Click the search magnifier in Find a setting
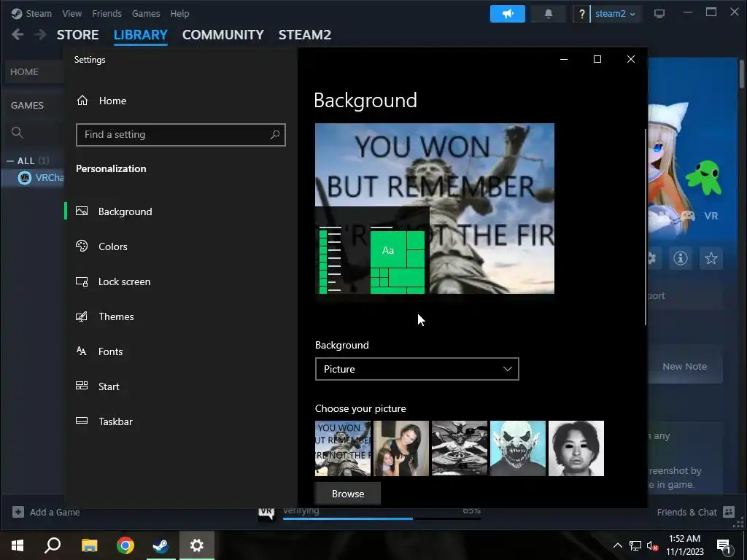Screen dimensions: 747x560 (x=275, y=135)
